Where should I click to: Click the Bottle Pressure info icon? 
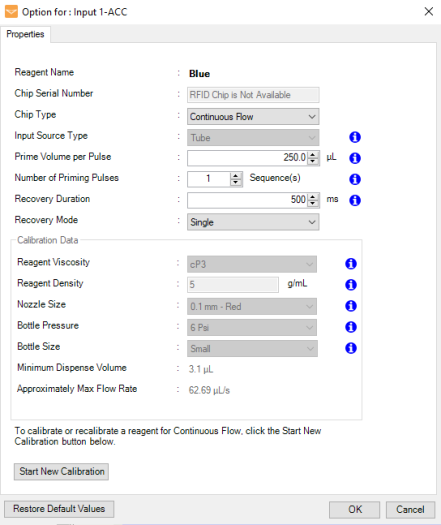pyautogui.click(x=351, y=327)
